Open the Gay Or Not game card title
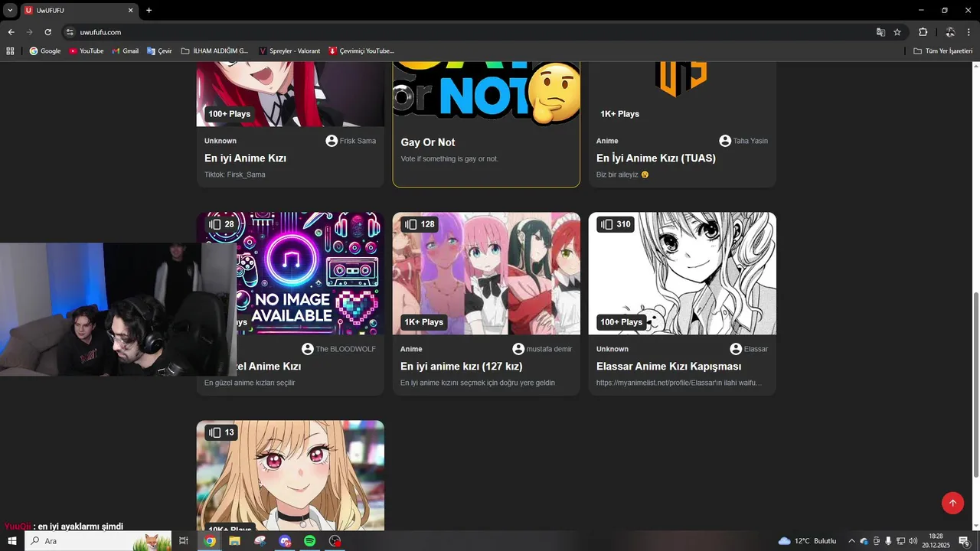The image size is (980, 551). (428, 142)
